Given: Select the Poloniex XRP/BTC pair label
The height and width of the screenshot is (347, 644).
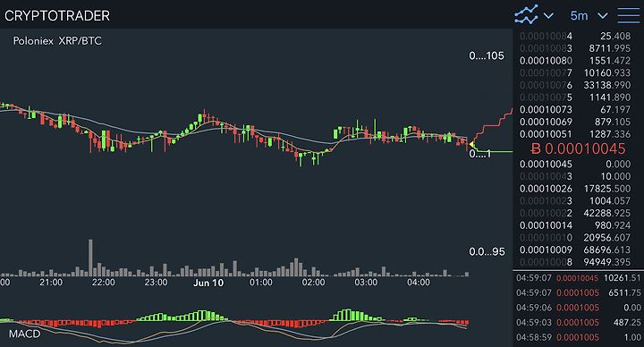Looking at the screenshot, I should [57, 41].
